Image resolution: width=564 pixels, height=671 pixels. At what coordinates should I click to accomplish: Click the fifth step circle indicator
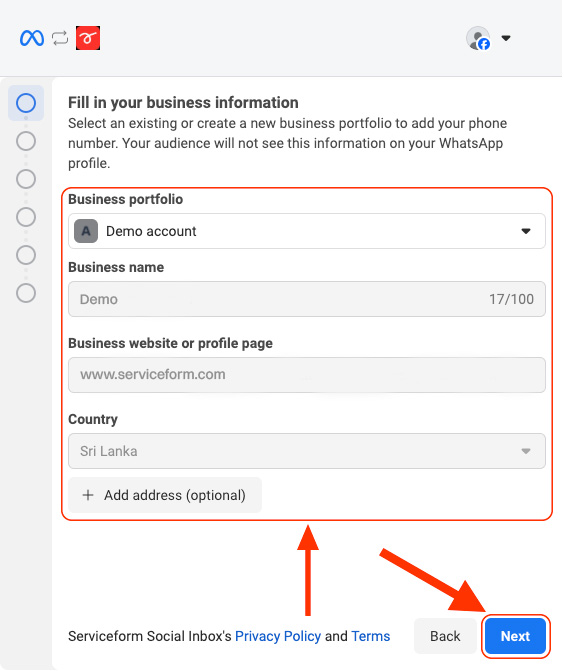click(26, 255)
